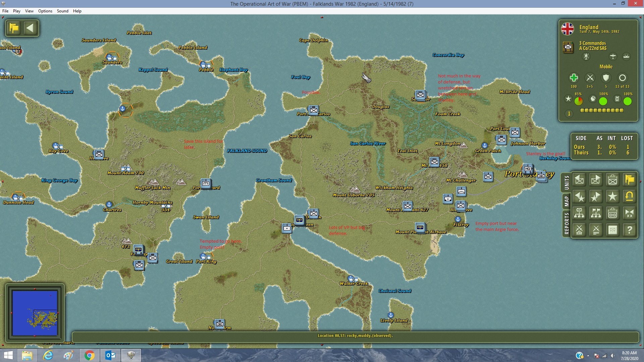Go to previous formation star icon

(x=579, y=197)
